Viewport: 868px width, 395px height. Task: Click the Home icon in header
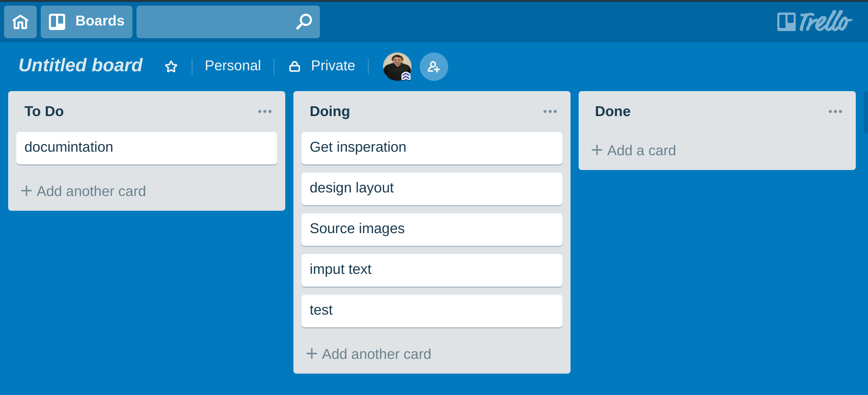tap(20, 22)
